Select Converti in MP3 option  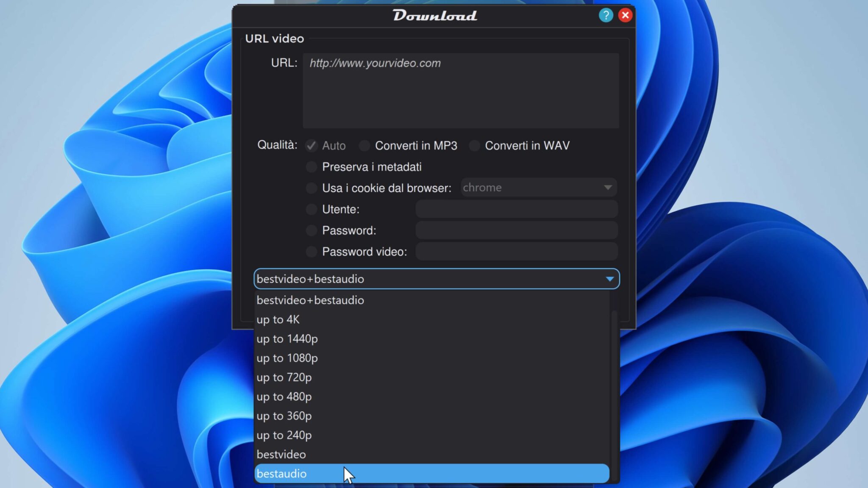point(364,146)
